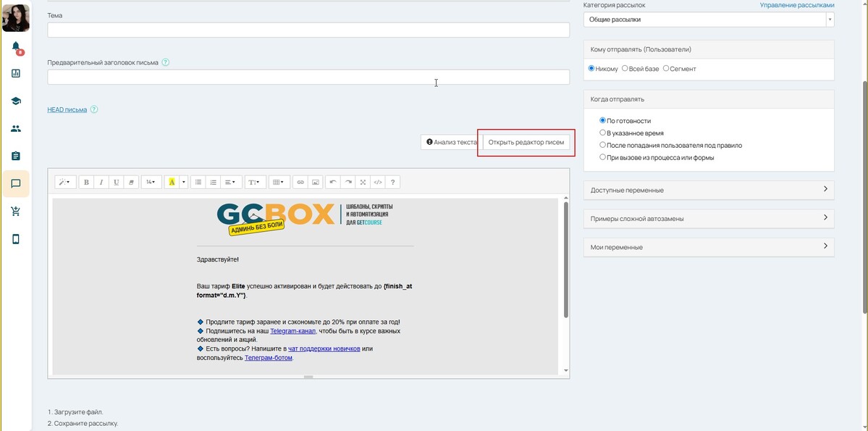Open notifications bell in sidebar
This screenshot has height=431, width=868.
16,47
